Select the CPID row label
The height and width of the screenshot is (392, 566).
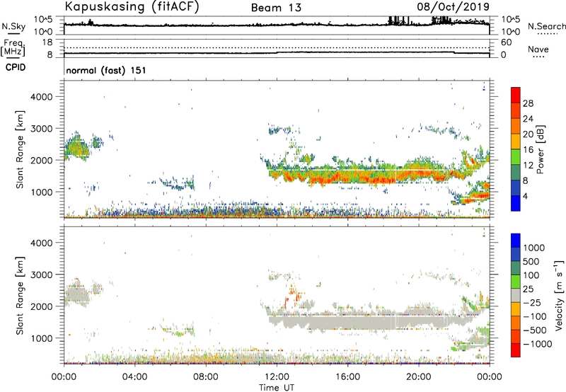coord(15,67)
